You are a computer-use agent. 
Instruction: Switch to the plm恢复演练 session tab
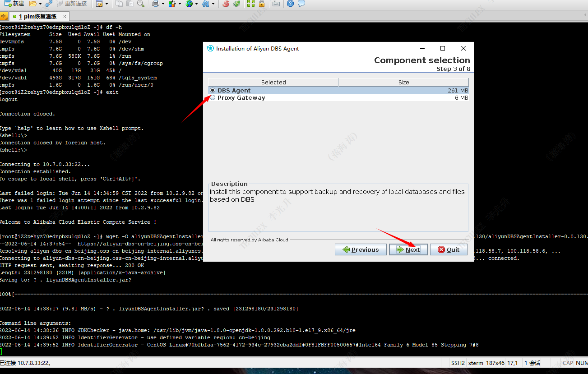coord(37,17)
